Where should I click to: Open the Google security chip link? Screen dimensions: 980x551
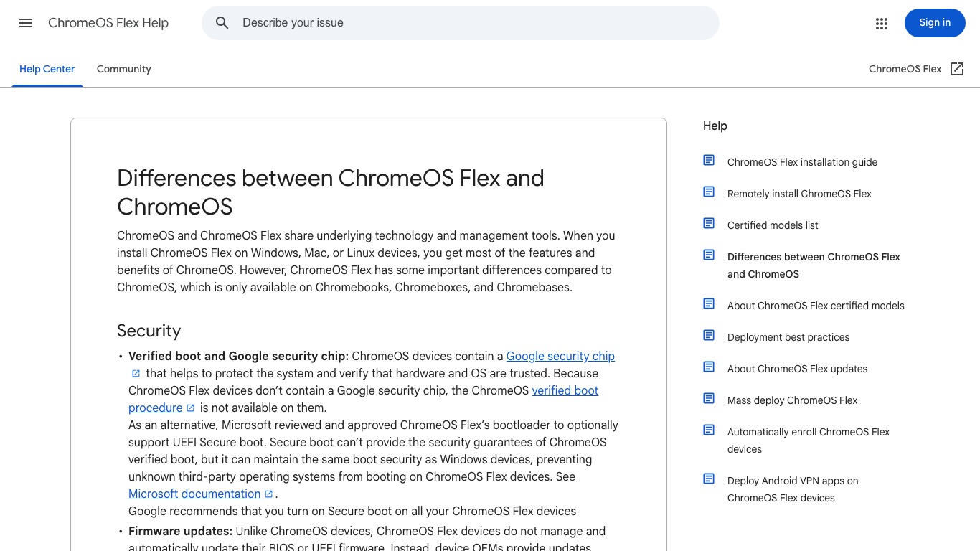click(560, 356)
